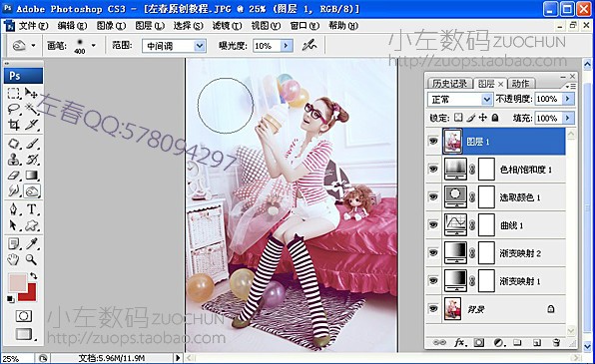Image resolution: width=595 pixels, height=364 pixels.
Task: Switch to the 动作 tab
Action: 521,84
